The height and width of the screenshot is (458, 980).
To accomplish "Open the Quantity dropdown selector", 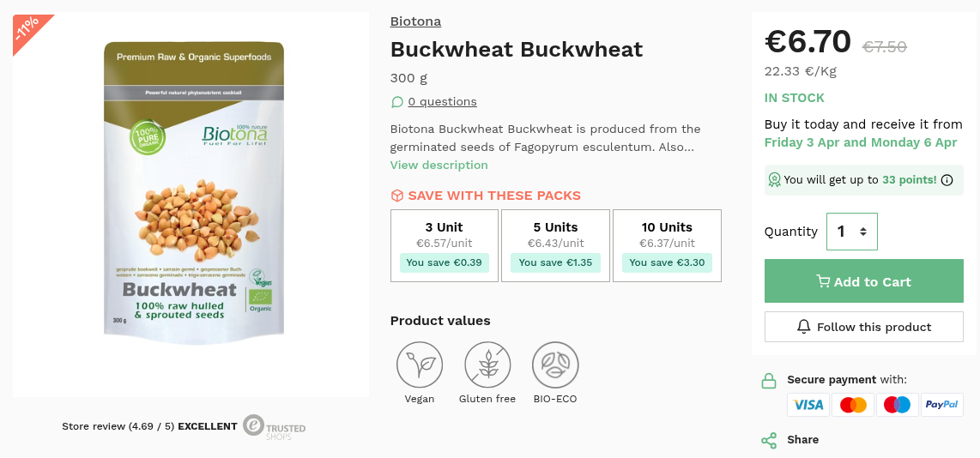I will [x=851, y=232].
